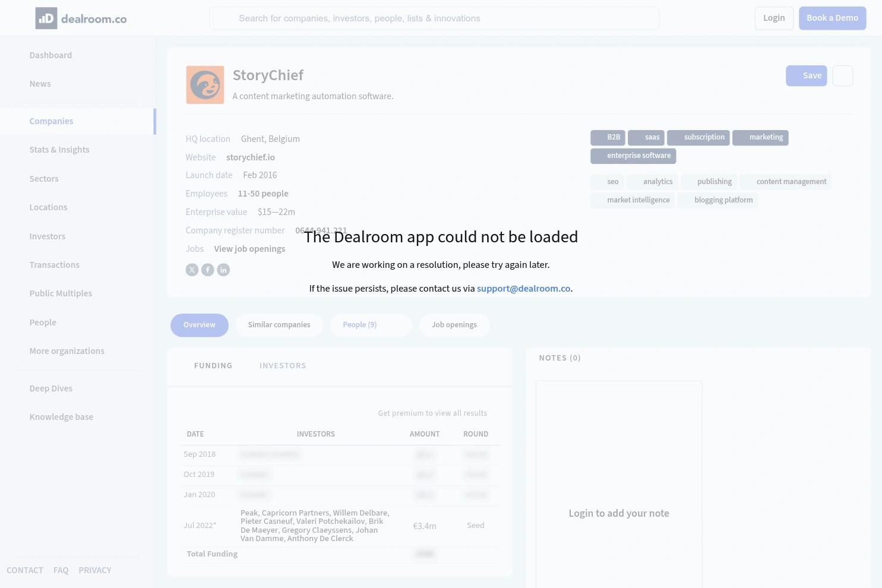Select the FUNDING sub-tab
Screen dimensions: 882x588
click(x=213, y=366)
